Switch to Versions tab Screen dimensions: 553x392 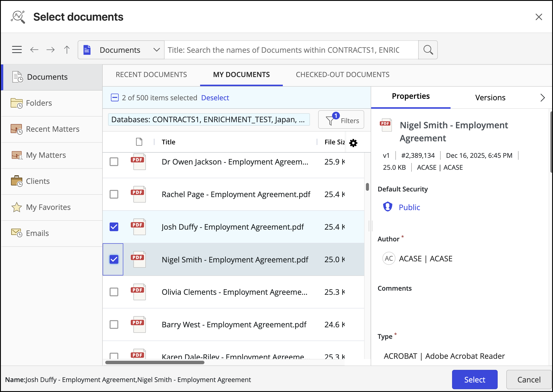click(490, 97)
